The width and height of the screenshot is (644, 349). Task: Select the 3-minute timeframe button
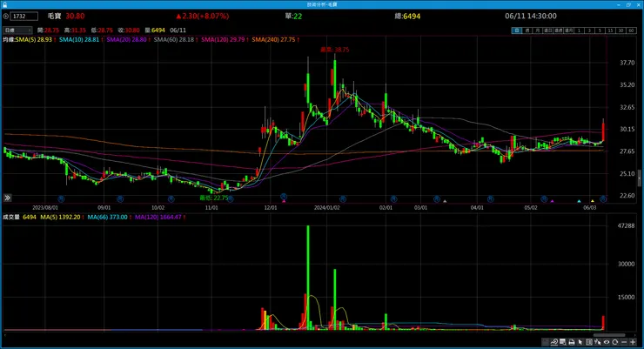(589, 30)
